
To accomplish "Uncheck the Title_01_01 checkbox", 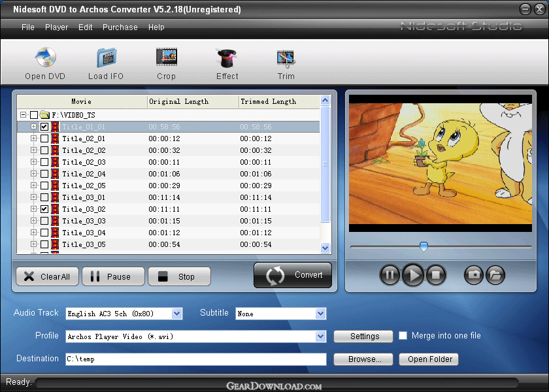I will (x=44, y=127).
